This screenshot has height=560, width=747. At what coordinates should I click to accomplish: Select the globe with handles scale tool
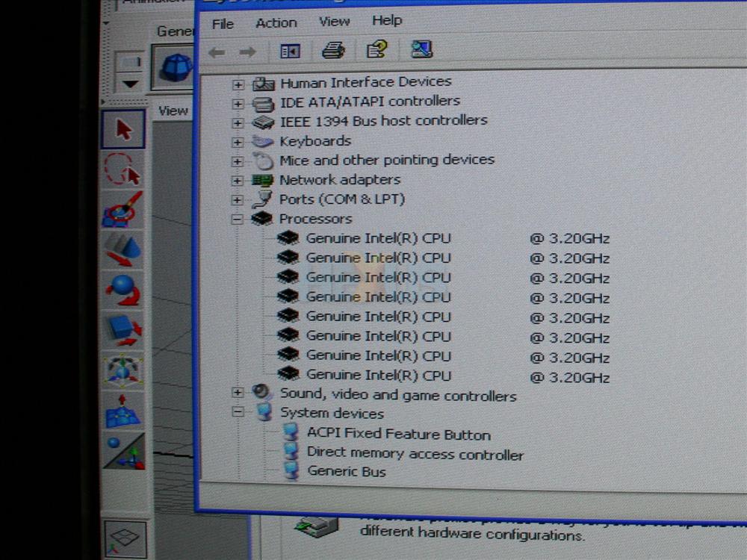pyautogui.click(x=123, y=370)
